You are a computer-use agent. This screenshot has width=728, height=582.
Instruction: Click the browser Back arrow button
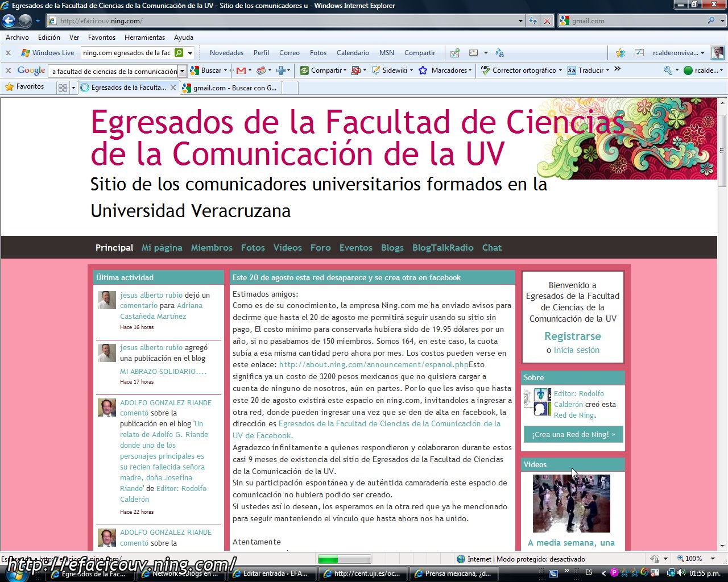(x=9, y=21)
